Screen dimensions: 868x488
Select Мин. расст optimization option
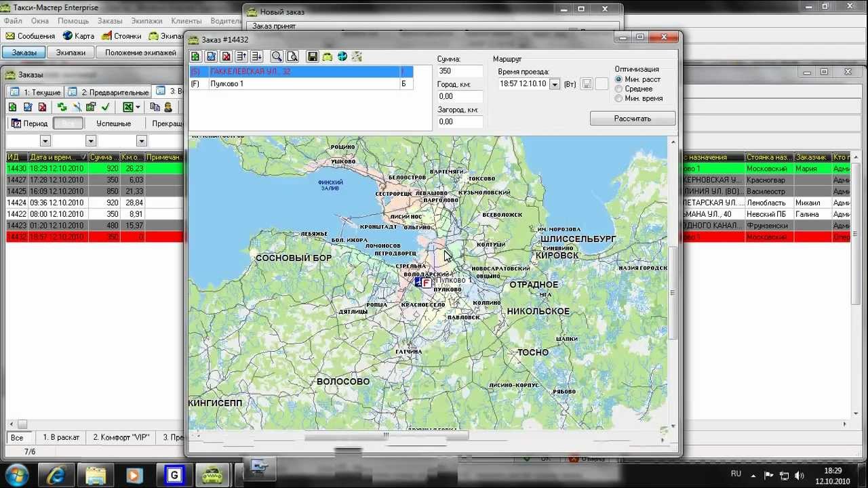(x=618, y=79)
